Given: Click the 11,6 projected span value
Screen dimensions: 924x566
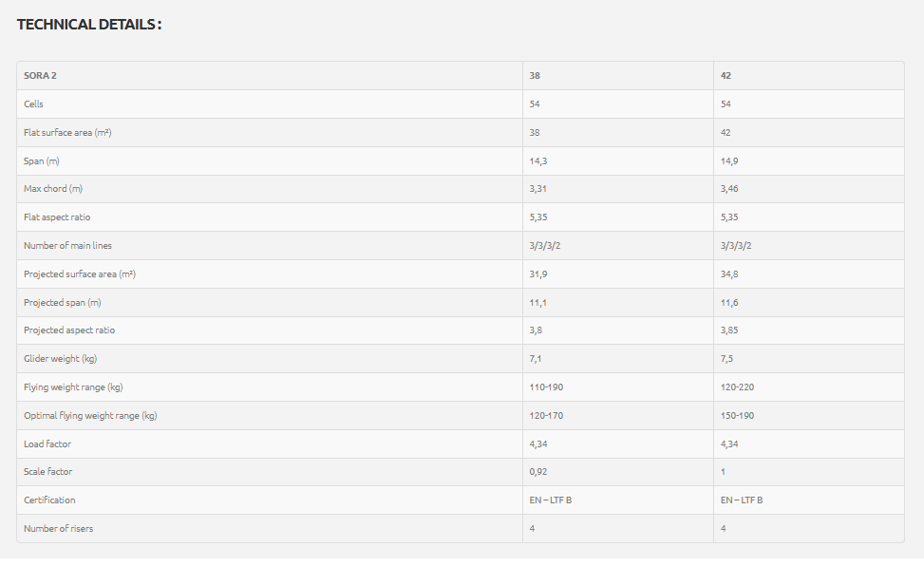Looking at the screenshot, I should (729, 302).
